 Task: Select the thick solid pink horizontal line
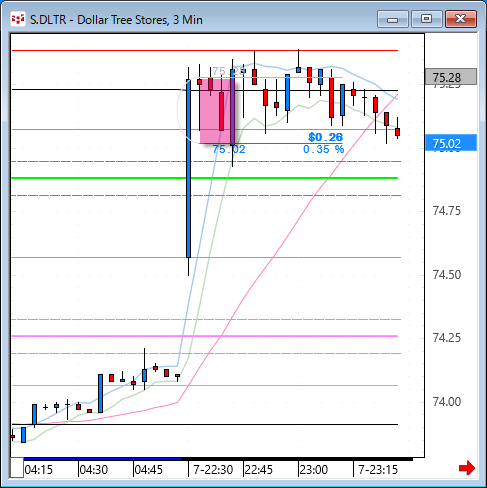tap(205, 336)
